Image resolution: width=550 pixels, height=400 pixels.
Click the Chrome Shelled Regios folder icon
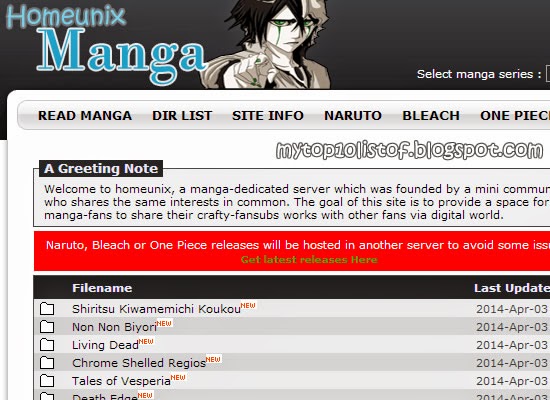pos(47,362)
